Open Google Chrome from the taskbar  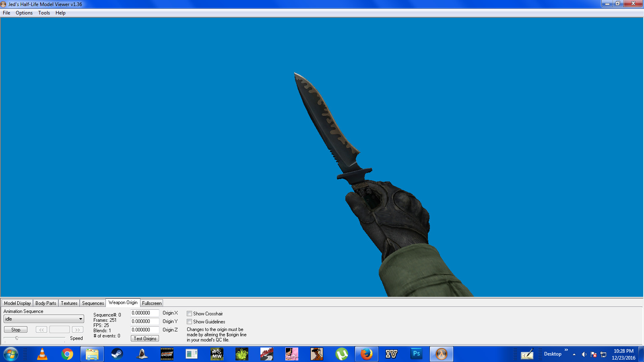tap(67, 354)
